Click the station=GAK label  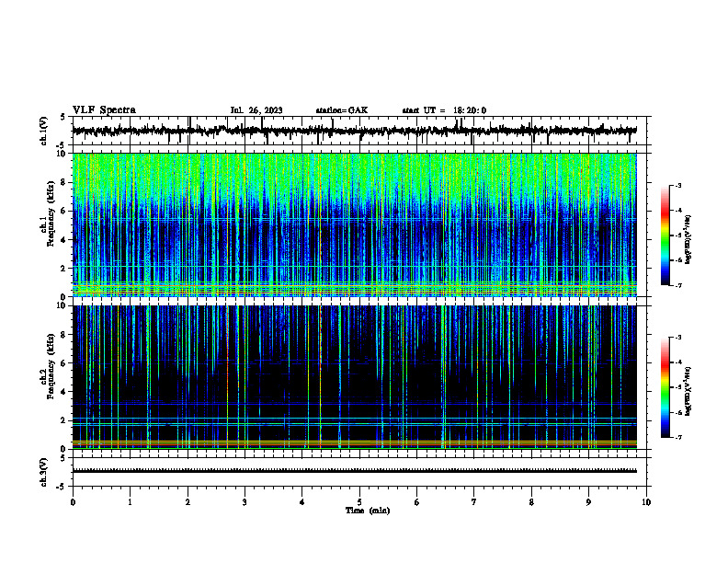342,110
